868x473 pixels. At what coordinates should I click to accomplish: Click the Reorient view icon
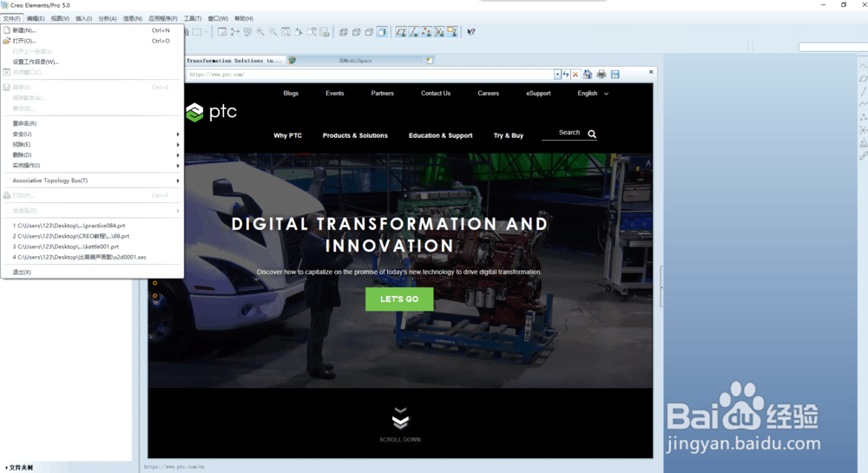[x=299, y=32]
